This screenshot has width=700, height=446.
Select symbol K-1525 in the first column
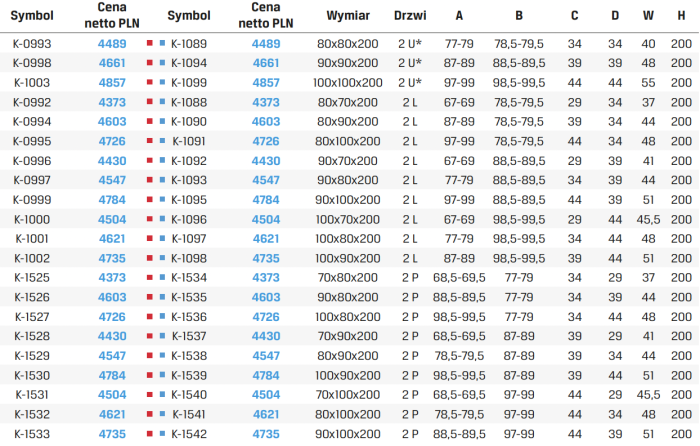(32, 278)
